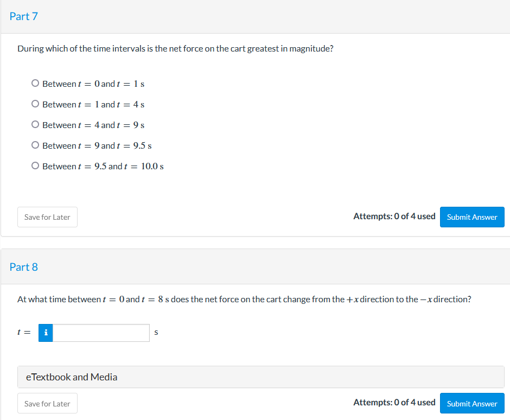Click the Part 7 net force question text
510x420 pixels.
coord(175,49)
